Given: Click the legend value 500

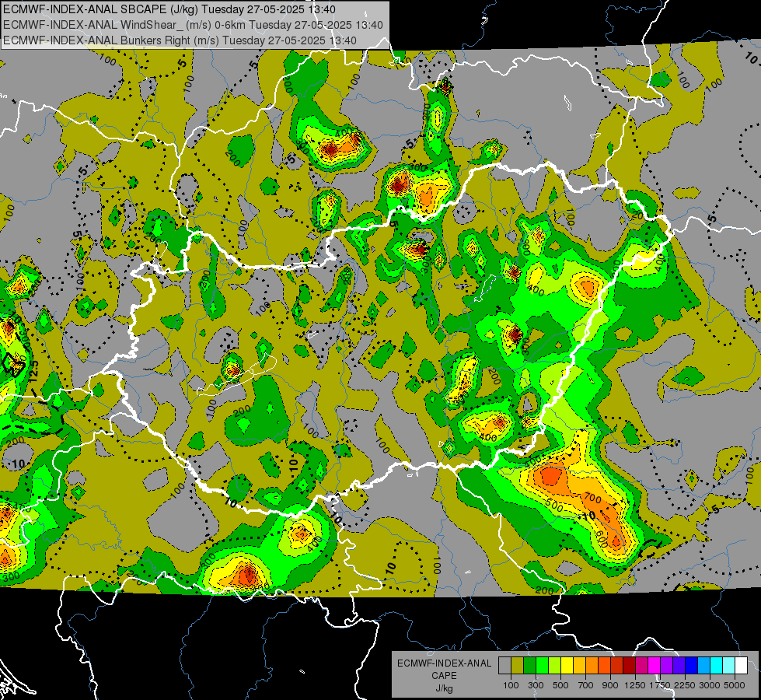Looking at the screenshot, I should pyautogui.click(x=560, y=685).
